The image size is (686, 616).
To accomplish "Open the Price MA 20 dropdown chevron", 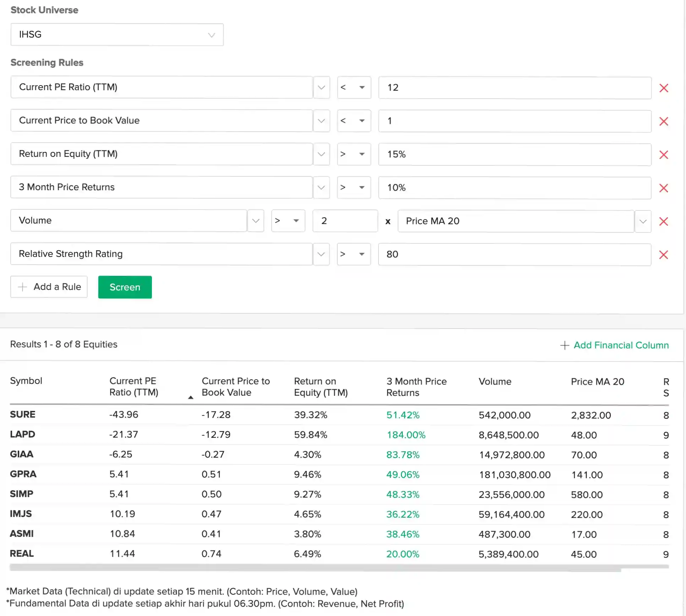I will click(x=643, y=221).
